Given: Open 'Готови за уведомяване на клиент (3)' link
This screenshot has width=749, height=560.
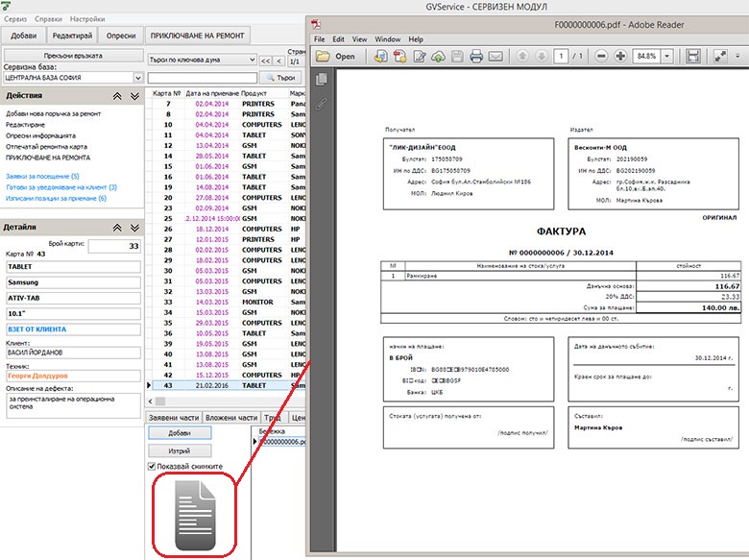Looking at the screenshot, I should point(61,187).
